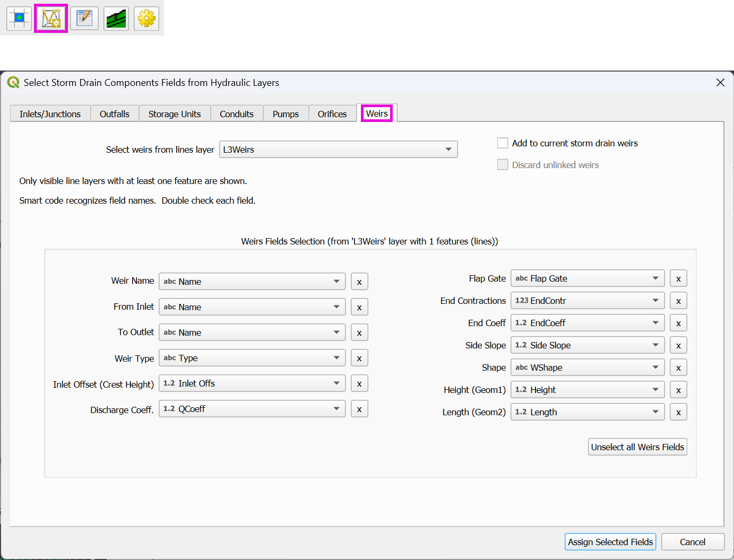
Task: Enable Add to current storm drain weirs
Action: click(503, 143)
